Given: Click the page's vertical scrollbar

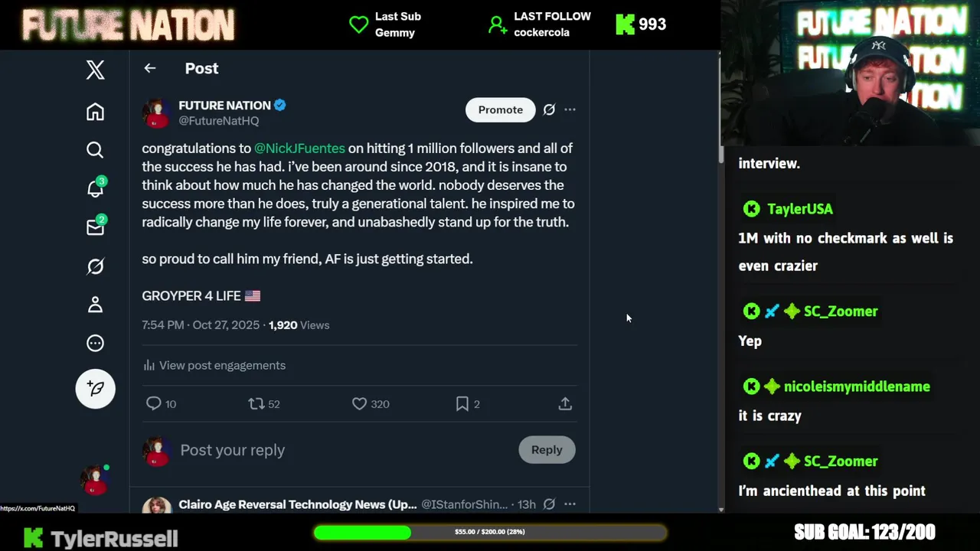Looking at the screenshot, I should 720,153.
